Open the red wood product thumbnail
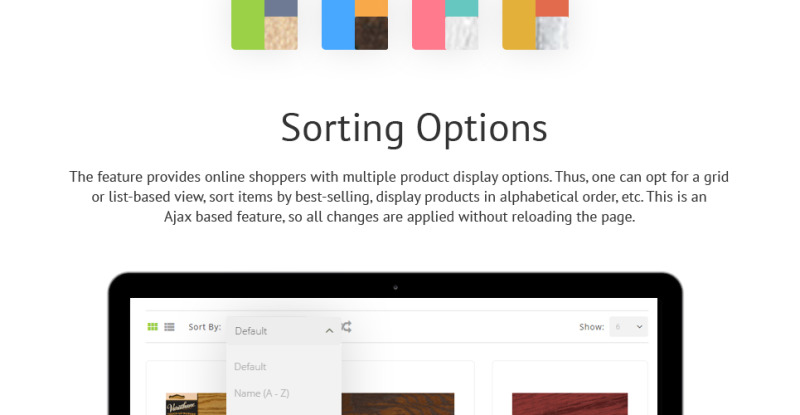Image resolution: width=800 pixels, height=415 pixels. pos(570,404)
